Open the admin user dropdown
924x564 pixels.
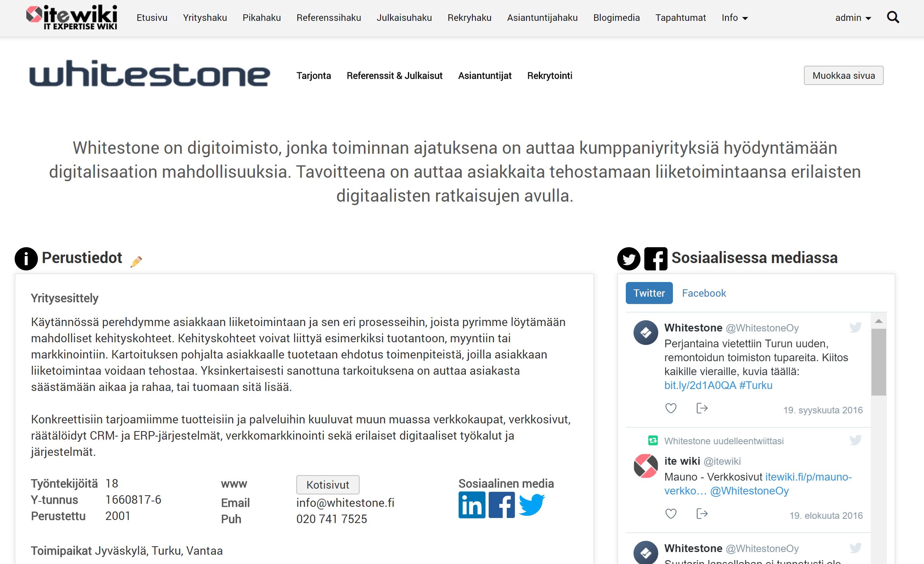[853, 18]
